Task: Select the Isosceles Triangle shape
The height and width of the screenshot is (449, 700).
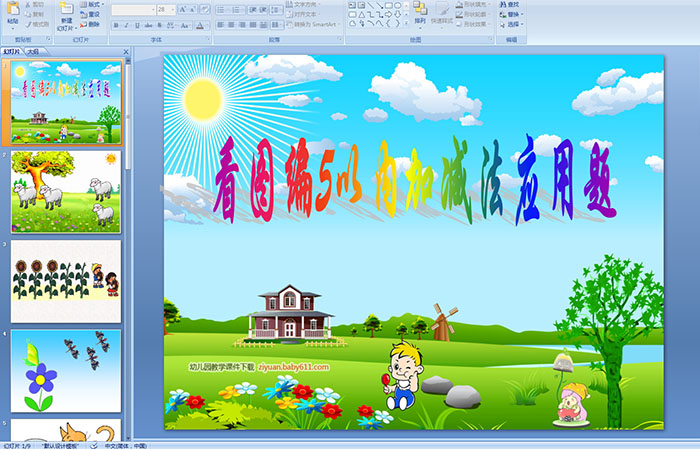Action: [362, 15]
